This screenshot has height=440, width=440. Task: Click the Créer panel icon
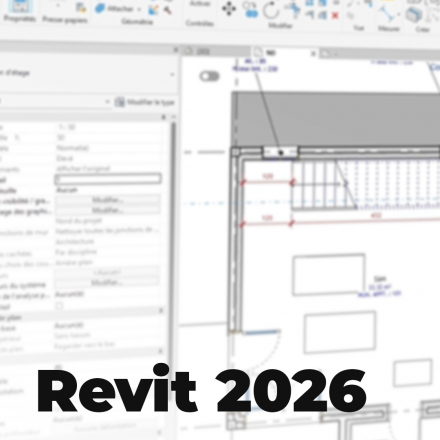414,14
